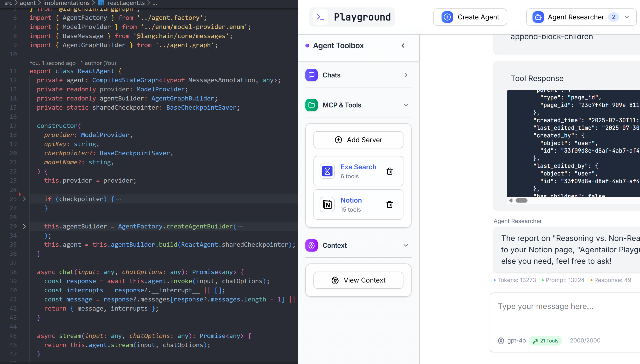The height and width of the screenshot is (364, 640).
Task: Click the agent count badge showing 2
Action: click(613, 17)
